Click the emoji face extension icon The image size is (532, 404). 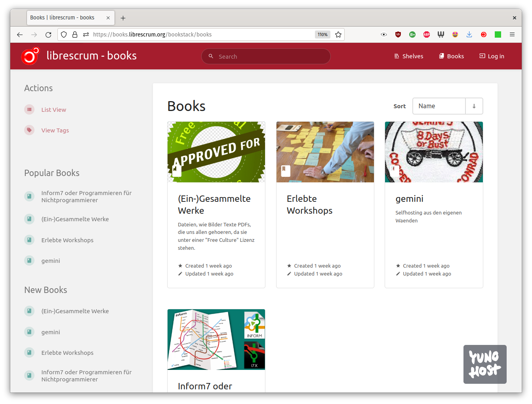[455, 34]
